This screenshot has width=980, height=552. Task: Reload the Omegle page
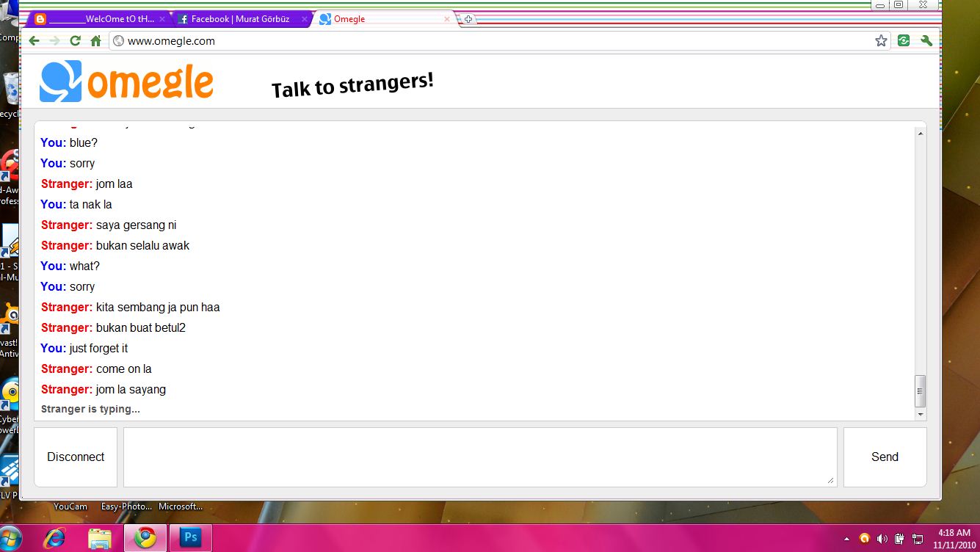pyautogui.click(x=75, y=41)
